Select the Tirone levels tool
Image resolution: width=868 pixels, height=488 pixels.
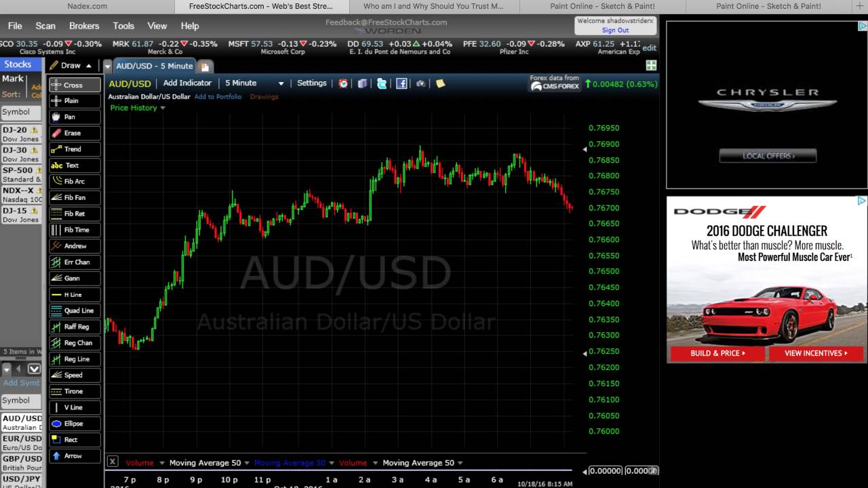[x=75, y=392]
